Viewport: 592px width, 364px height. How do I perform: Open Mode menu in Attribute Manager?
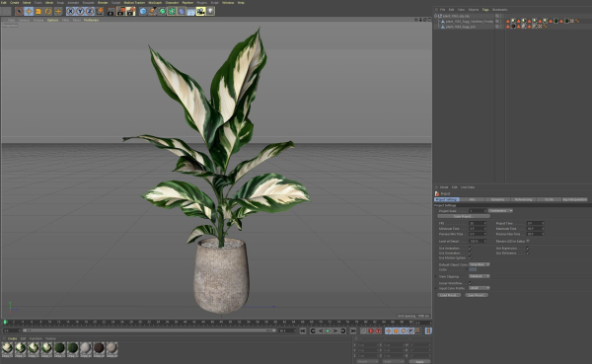pyautogui.click(x=444, y=187)
